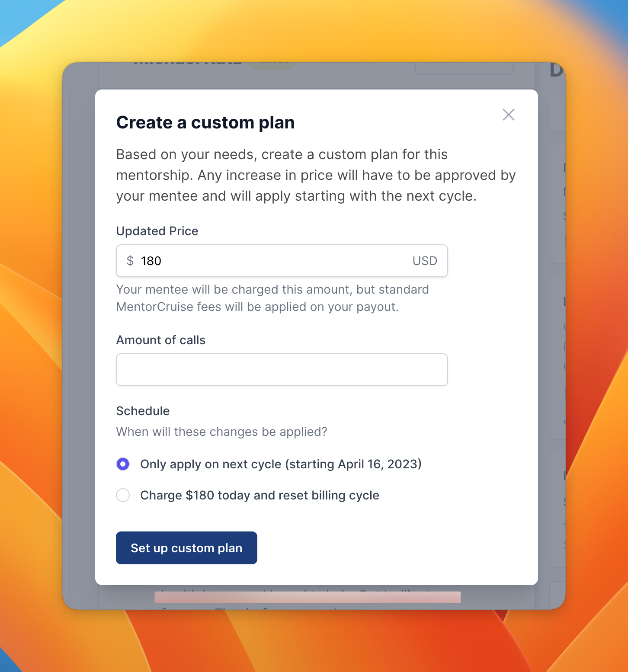Screen dimensions: 628x672
Task: Choose Charge $180 today and reset billing cycle
Action: pos(123,495)
